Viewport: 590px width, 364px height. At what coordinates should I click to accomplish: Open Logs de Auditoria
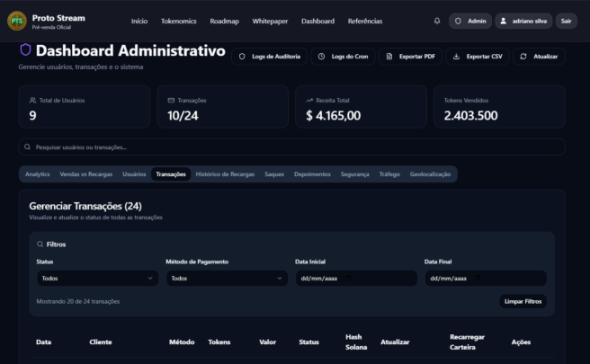click(x=270, y=57)
